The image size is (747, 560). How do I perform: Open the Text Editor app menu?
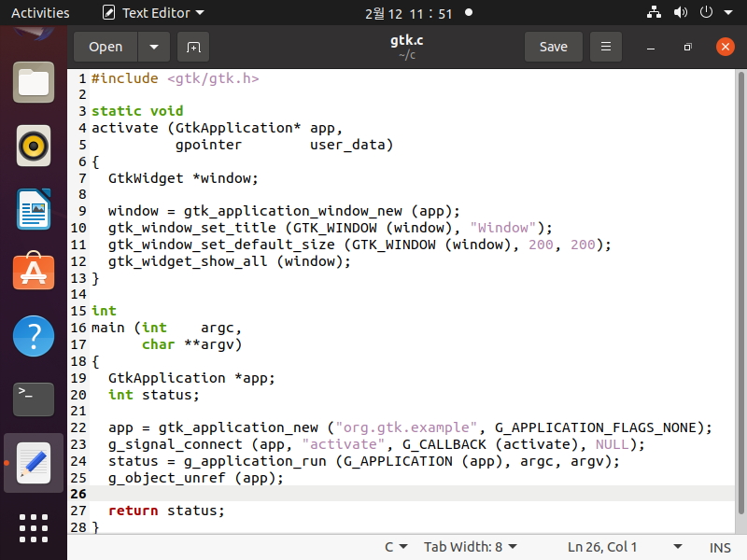[153, 13]
